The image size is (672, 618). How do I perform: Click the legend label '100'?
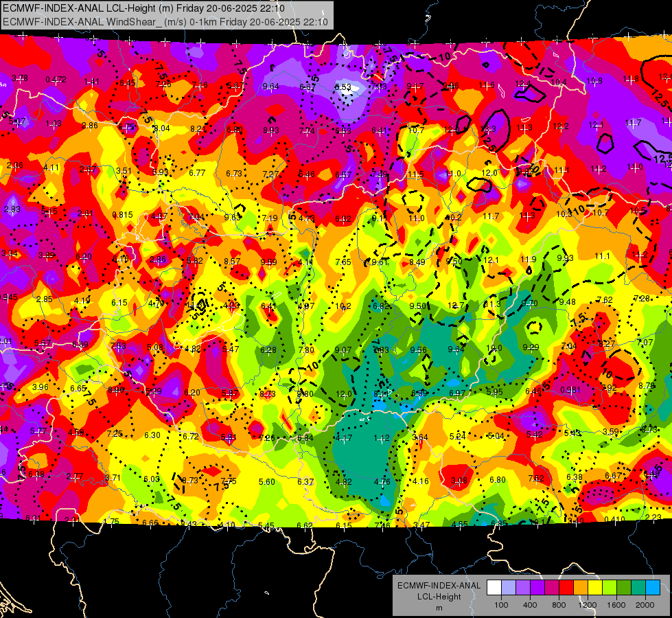tap(501, 605)
